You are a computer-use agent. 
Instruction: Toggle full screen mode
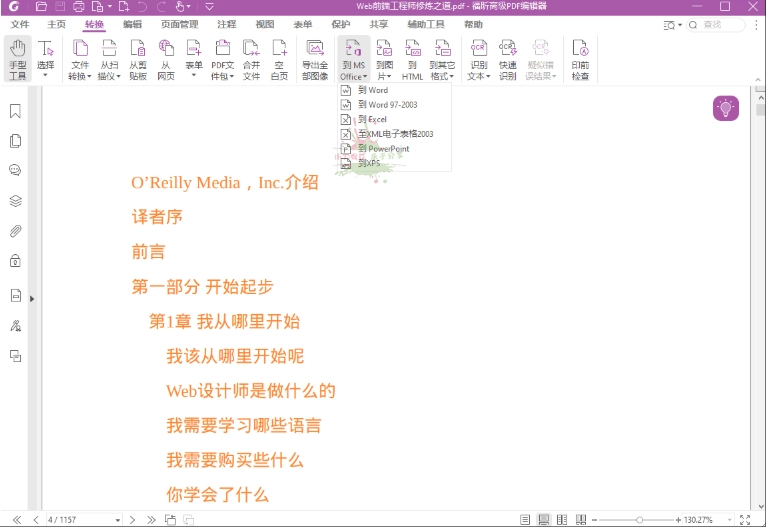tap(745, 520)
